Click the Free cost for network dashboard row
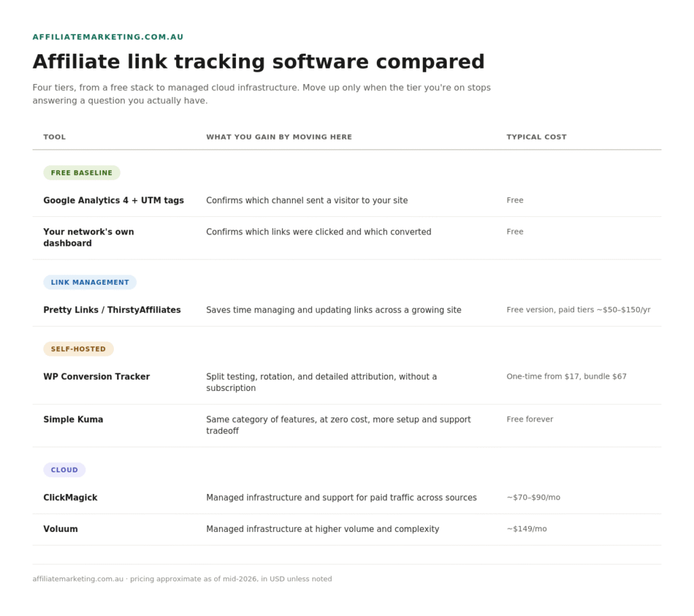 tap(515, 232)
